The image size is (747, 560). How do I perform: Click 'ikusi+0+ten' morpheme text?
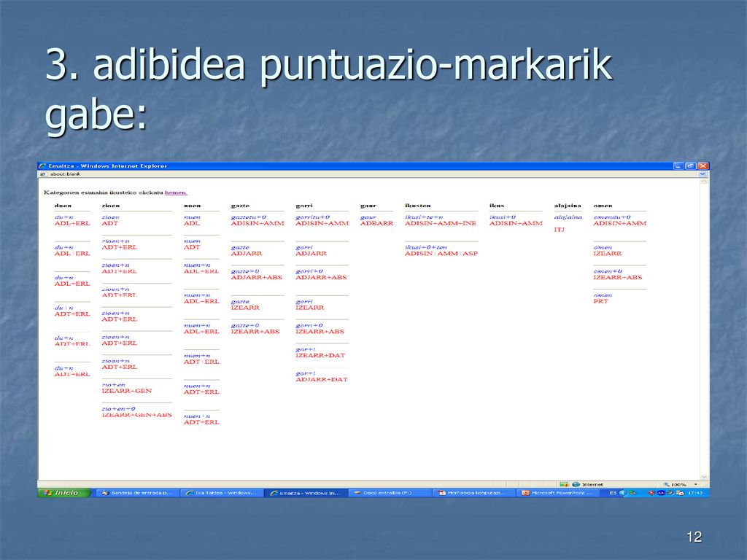[426, 248]
